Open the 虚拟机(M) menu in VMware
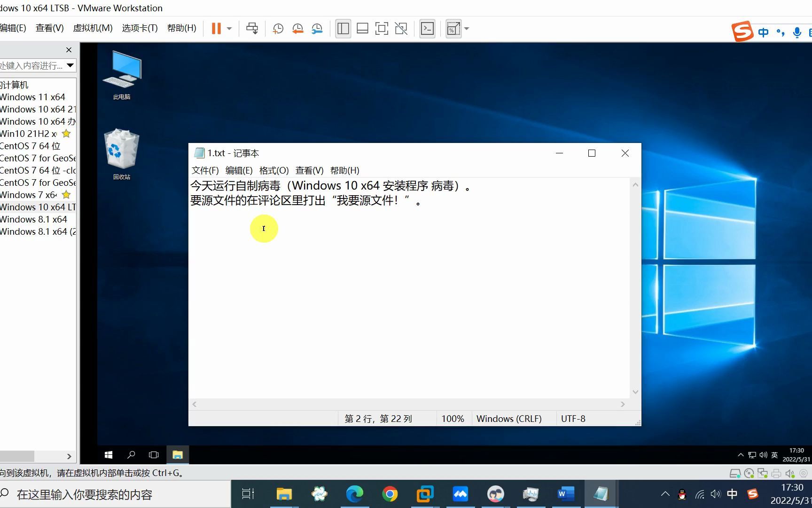 (93, 28)
